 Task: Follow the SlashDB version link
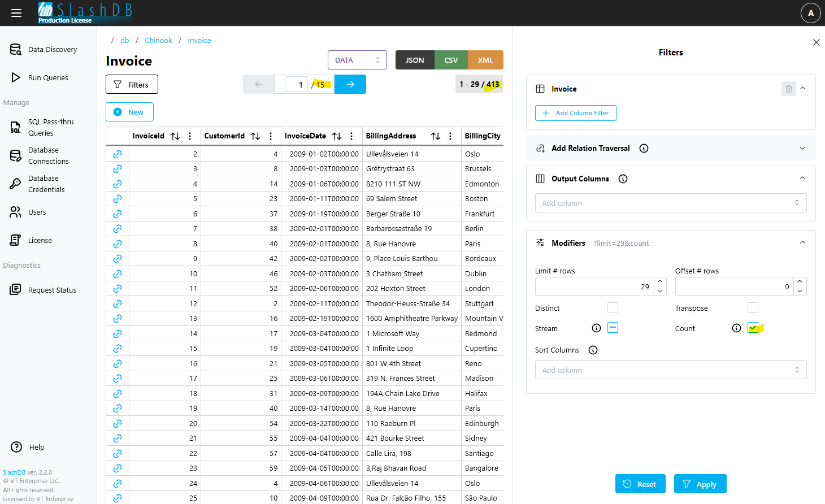click(14, 472)
